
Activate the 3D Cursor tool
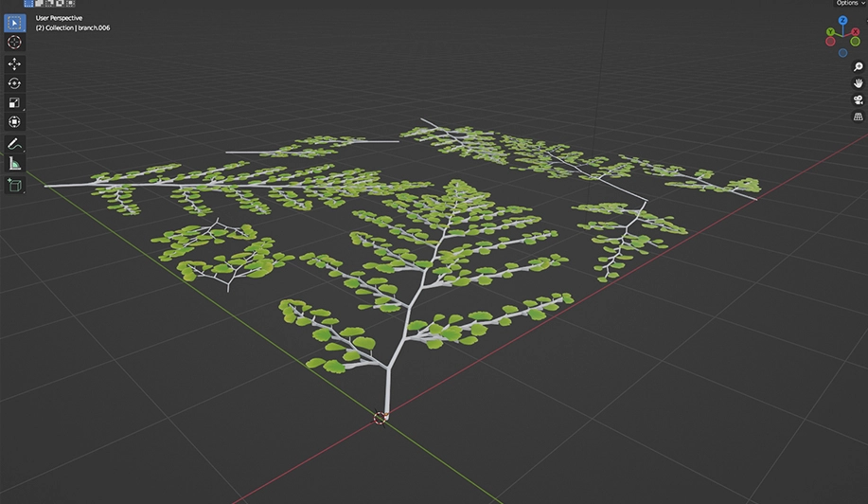click(x=15, y=43)
